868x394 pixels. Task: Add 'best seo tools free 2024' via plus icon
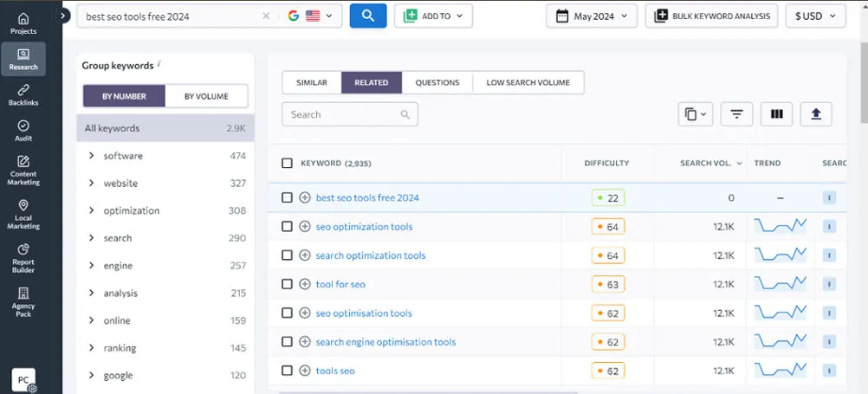pos(304,197)
